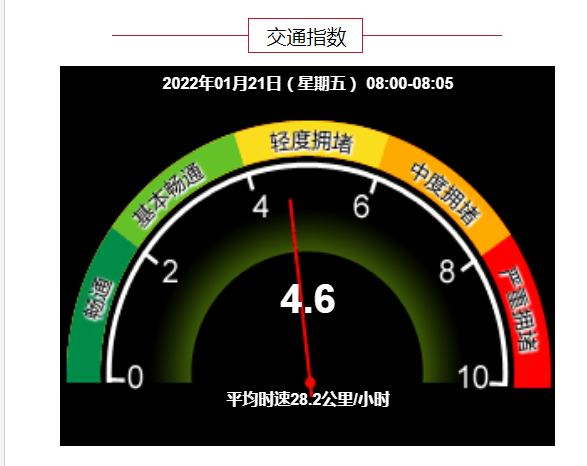Click the red needle pivot dot

click(310, 383)
